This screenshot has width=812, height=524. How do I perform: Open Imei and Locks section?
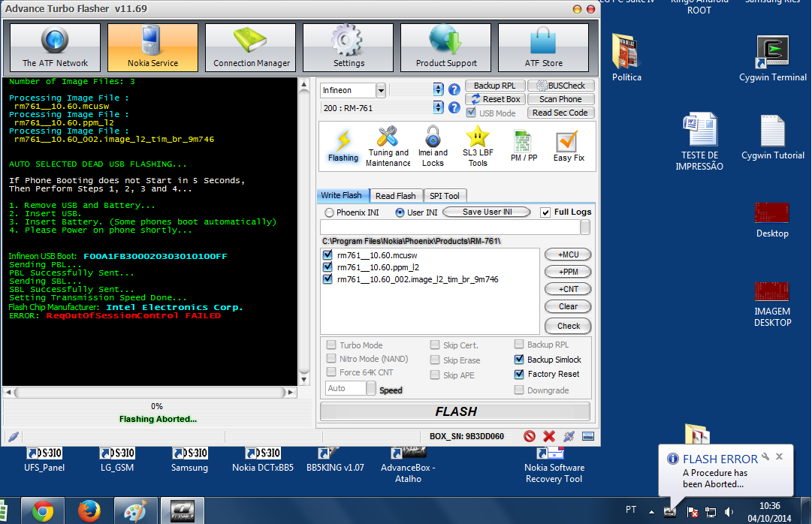pyautogui.click(x=433, y=146)
